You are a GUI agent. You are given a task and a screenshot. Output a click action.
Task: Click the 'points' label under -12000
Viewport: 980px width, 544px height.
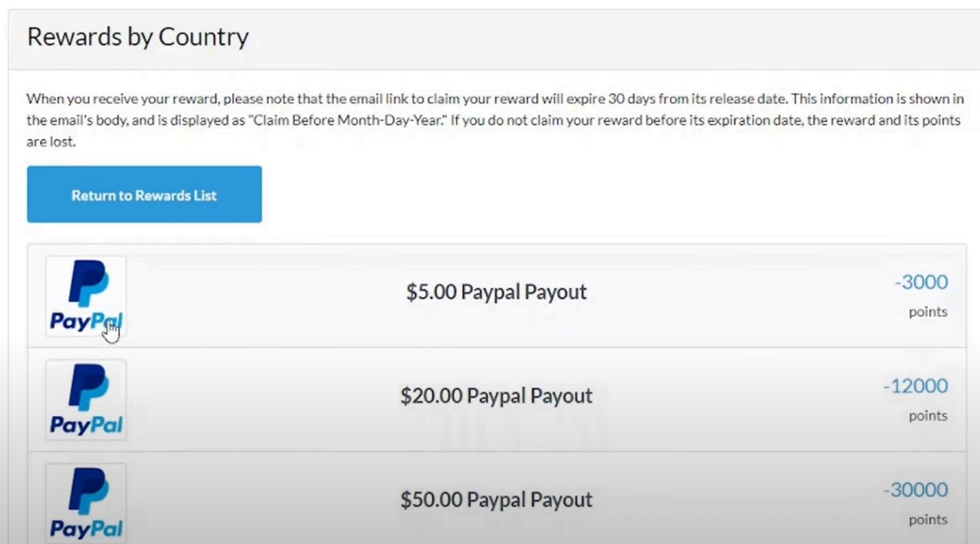click(x=928, y=416)
